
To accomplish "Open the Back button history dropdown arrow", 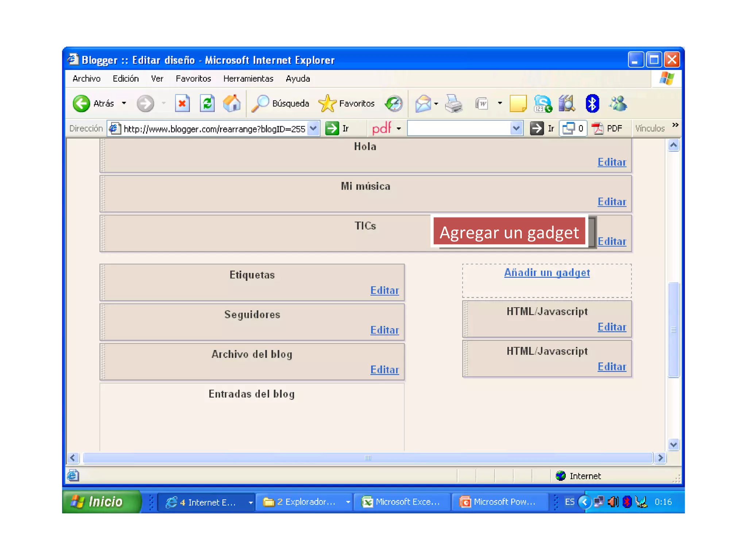I will [124, 104].
